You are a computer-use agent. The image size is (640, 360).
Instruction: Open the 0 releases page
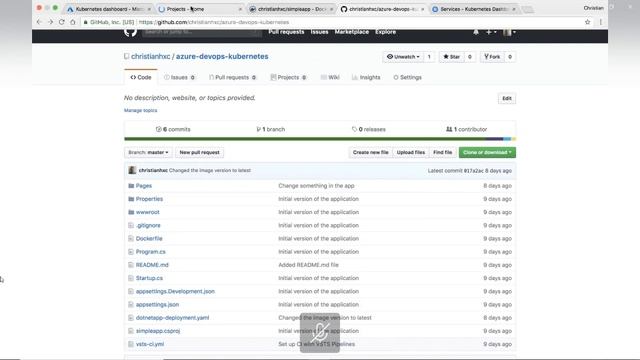click(x=369, y=129)
